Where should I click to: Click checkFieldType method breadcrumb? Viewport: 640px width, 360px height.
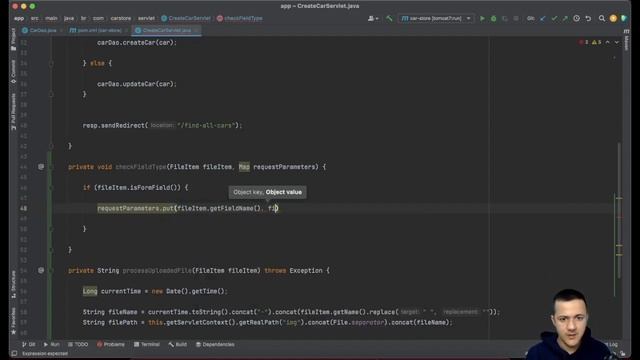pyautogui.click(x=240, y=18)
